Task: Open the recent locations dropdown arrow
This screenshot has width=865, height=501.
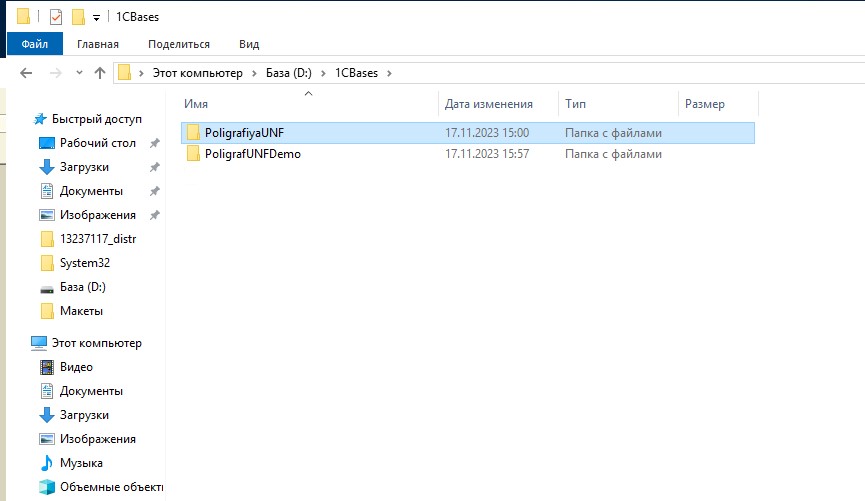Action: 79,73
